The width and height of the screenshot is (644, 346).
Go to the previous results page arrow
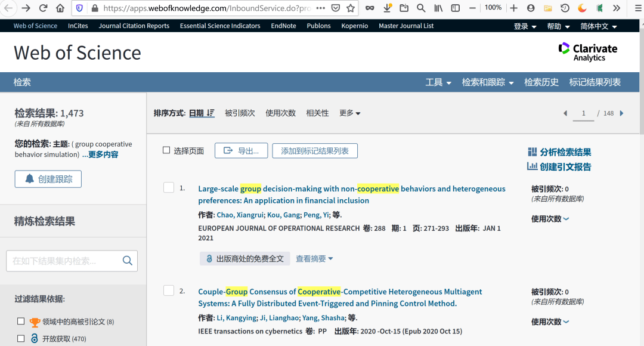coord(565,113)
